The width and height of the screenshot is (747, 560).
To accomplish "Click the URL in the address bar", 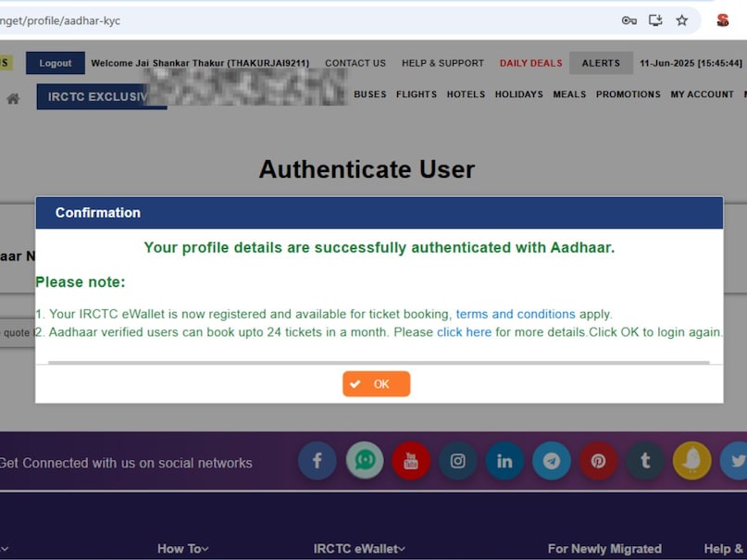I will [x=60, y=21].
